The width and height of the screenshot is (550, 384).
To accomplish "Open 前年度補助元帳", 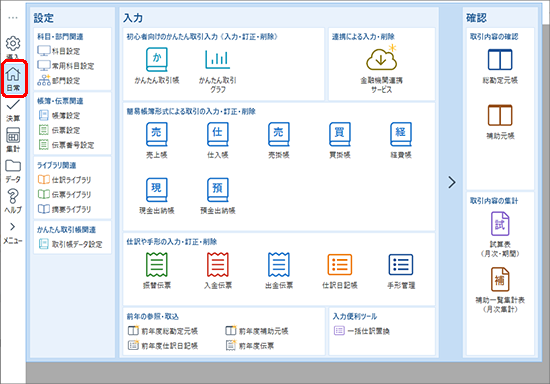I will tap(257, 331).
